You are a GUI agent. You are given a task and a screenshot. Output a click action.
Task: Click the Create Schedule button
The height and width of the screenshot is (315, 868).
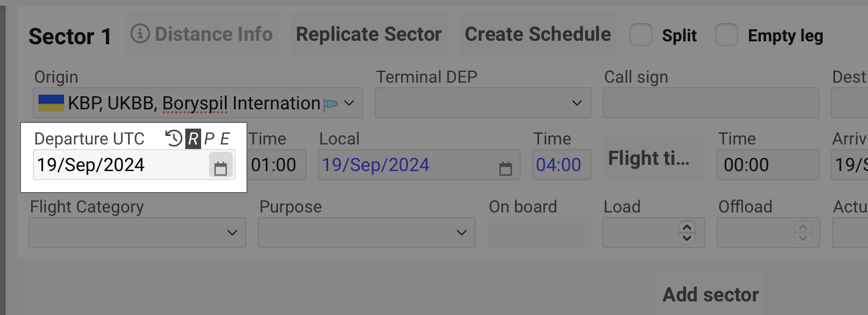coord(538,35)
